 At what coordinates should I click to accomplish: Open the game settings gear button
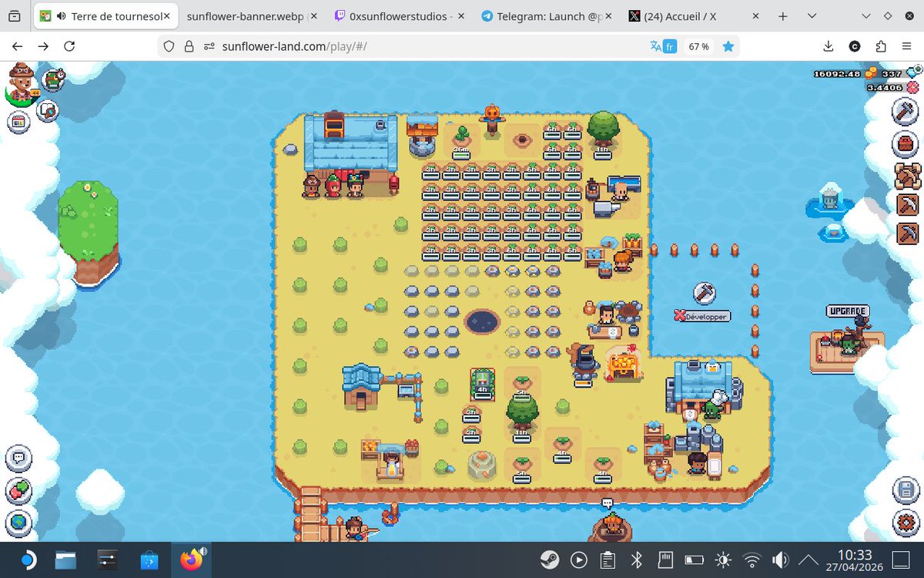907,523
